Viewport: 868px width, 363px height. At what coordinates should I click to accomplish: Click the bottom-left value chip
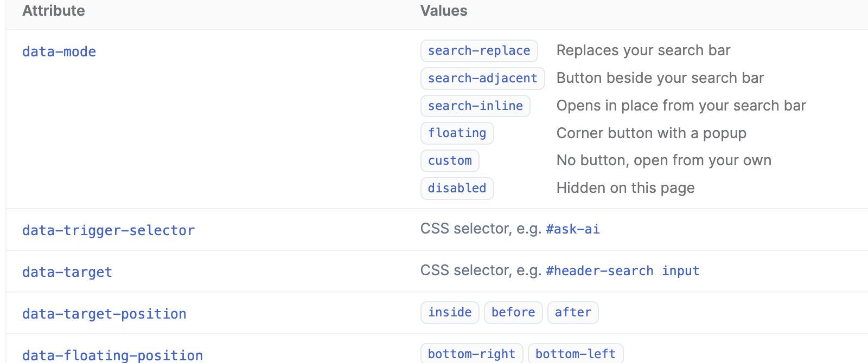pyautogui.click(x=576, y=354)
